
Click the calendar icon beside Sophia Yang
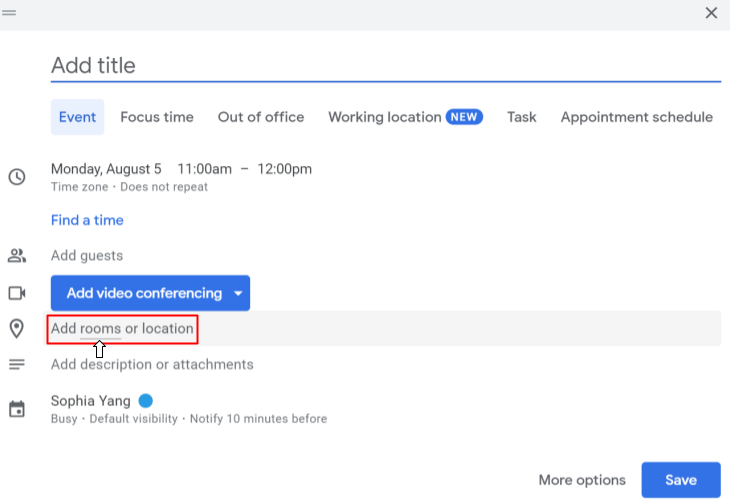pyautogui.click(x=17, y=409)
